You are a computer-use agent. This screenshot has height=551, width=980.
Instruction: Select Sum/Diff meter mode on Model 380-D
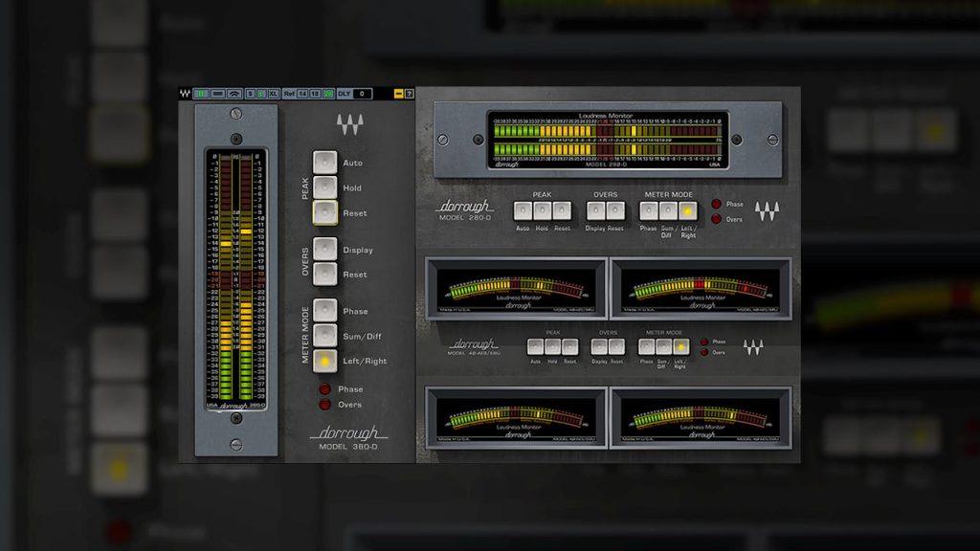click(325, 336)
